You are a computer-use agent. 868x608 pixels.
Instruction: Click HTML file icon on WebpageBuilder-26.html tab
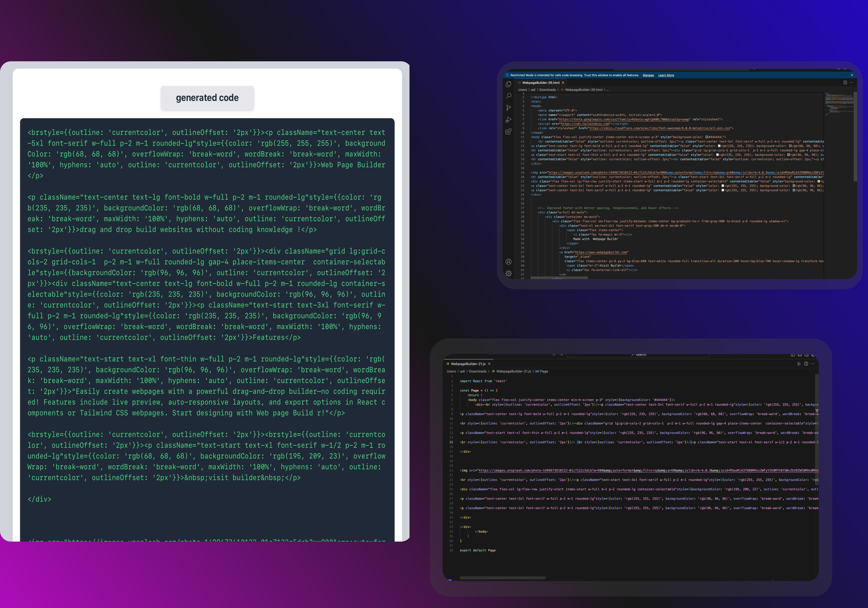coord(519,82)
